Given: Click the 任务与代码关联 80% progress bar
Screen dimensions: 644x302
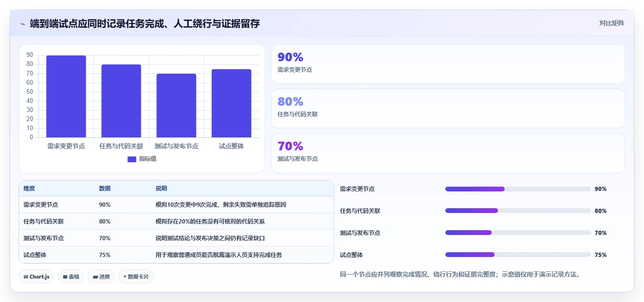Looking at the screenshot, I should tap(518, 211).
